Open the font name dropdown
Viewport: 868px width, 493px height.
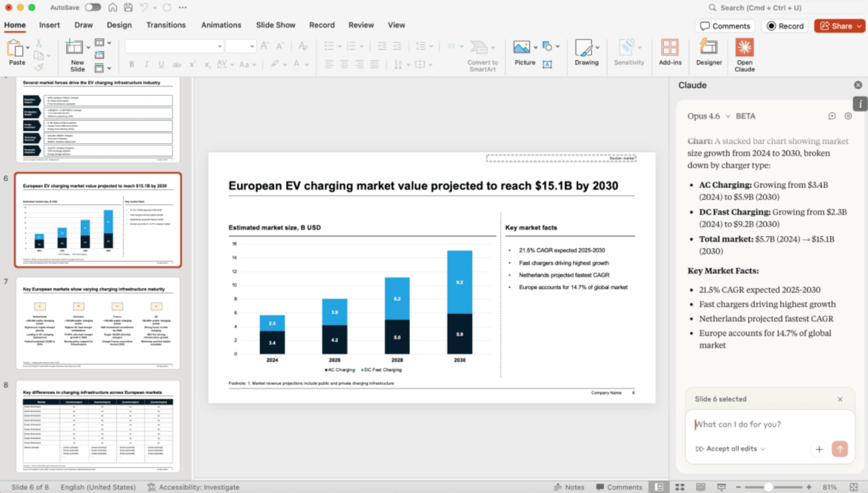coord(219,46)
